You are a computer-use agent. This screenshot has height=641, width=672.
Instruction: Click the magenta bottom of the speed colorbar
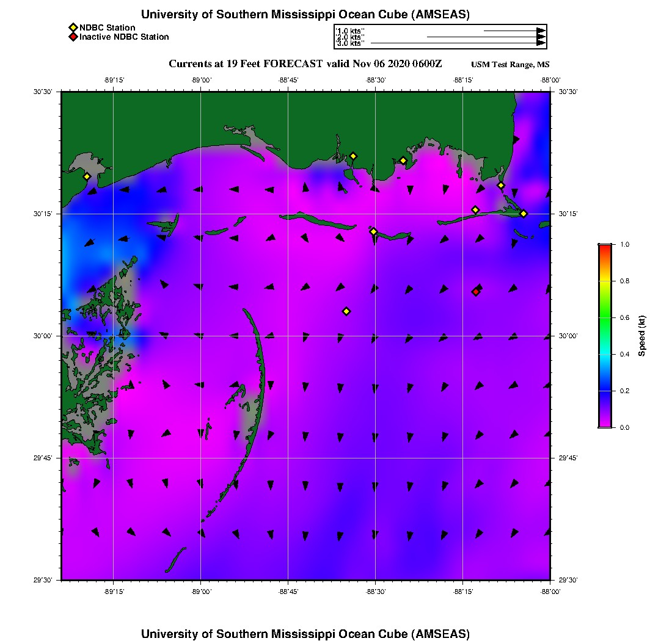point(605,424)
